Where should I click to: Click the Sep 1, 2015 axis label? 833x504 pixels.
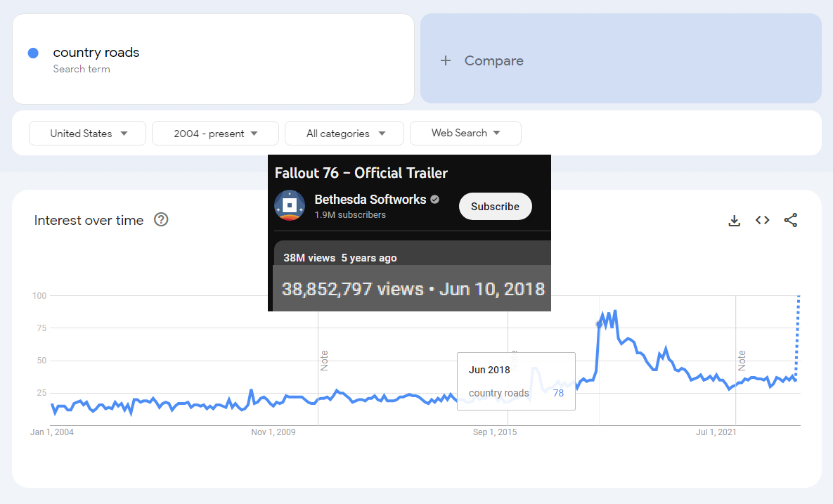(495, 432)
